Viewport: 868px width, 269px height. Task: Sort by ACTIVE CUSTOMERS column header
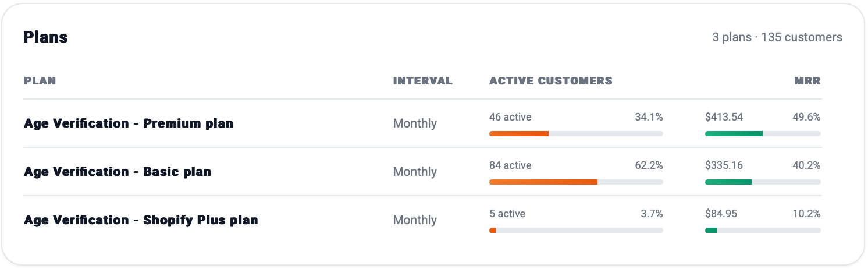click(x=550, y=81)
